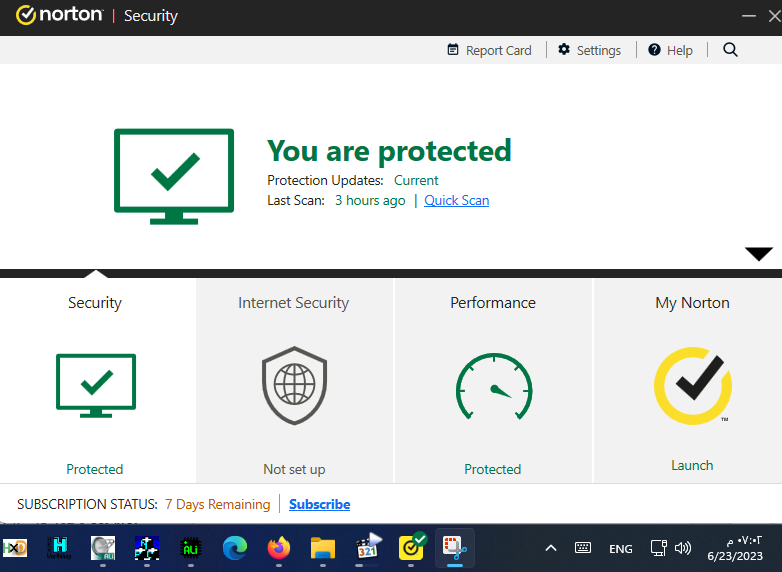782x572 pixels.
Task: Expand details with the black down arrow
Action: [x=759, y=254]
